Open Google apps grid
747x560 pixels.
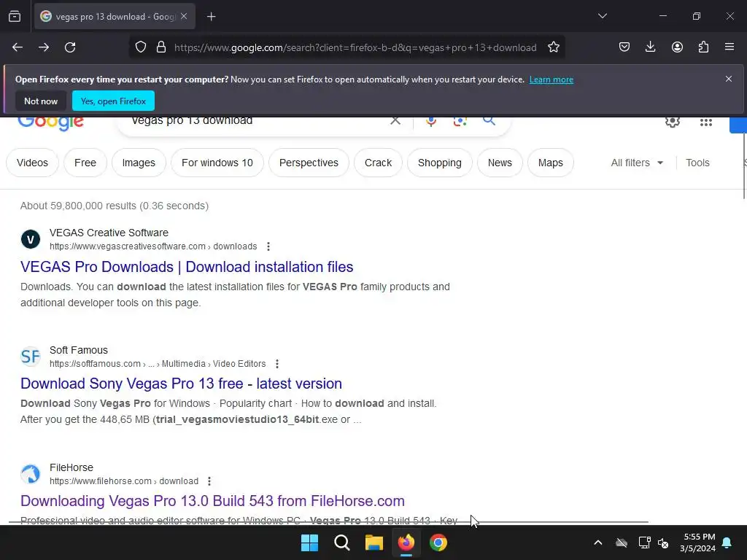click(x=706, y=122)
